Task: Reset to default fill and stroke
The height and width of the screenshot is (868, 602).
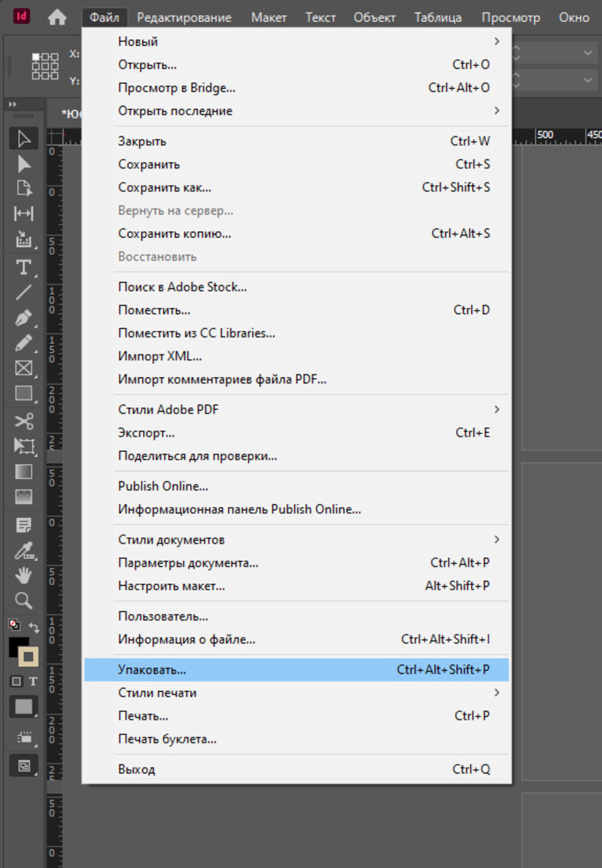Action: [14, 624]
